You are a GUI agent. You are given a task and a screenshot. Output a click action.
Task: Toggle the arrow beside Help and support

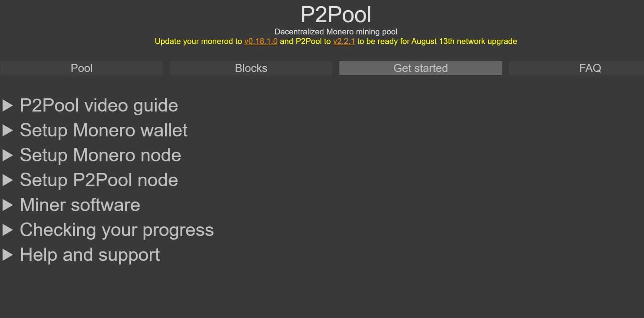click(x=8, y=255)
